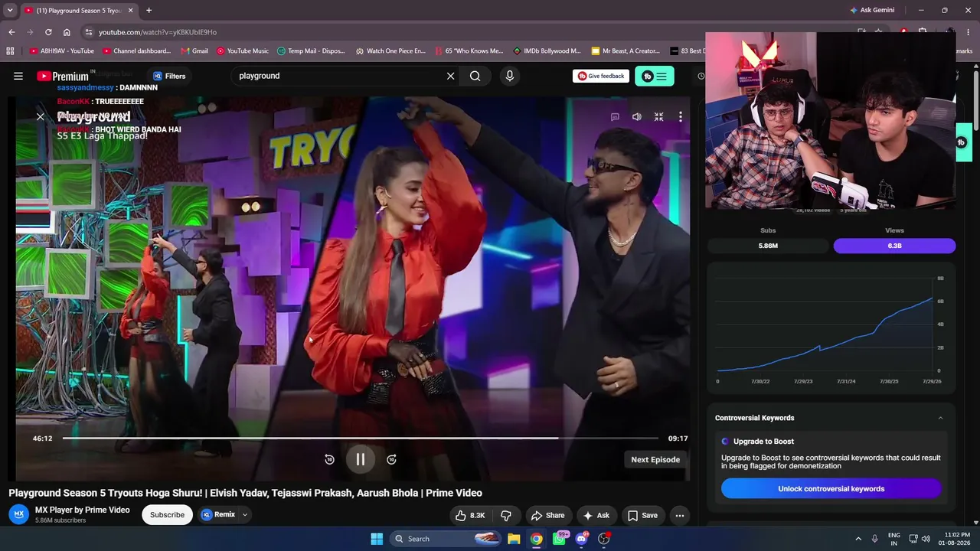The image size is (980, 551).
Task: Exit full view with the collapse icon
Action: pos(658,117)
